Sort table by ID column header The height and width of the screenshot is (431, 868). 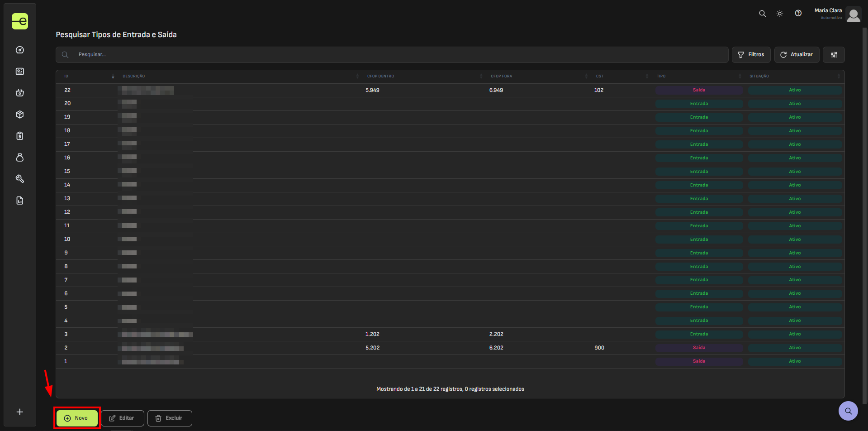pos(66,76)
